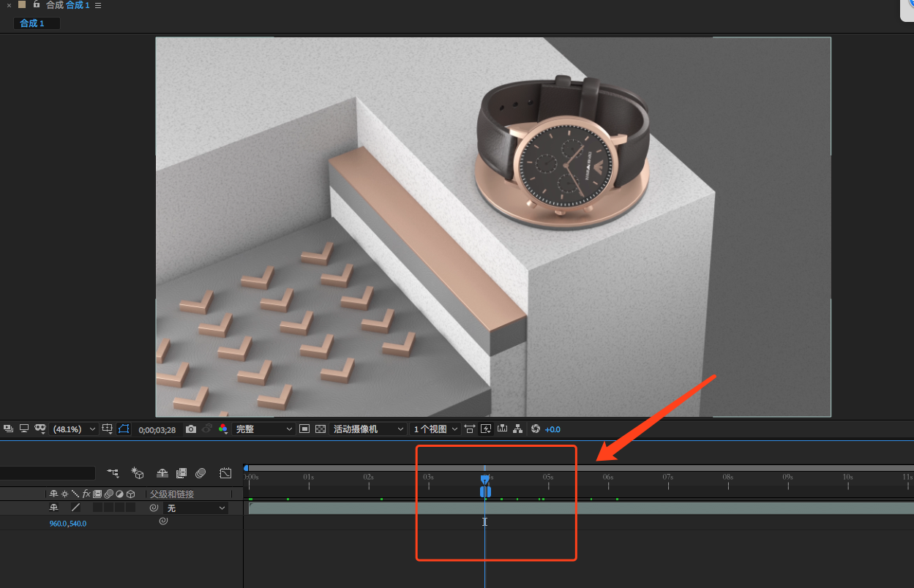The height and width of the screenshot is (588, 914).
Task: Click the Draft 3D icon
Action: (137, 473)
